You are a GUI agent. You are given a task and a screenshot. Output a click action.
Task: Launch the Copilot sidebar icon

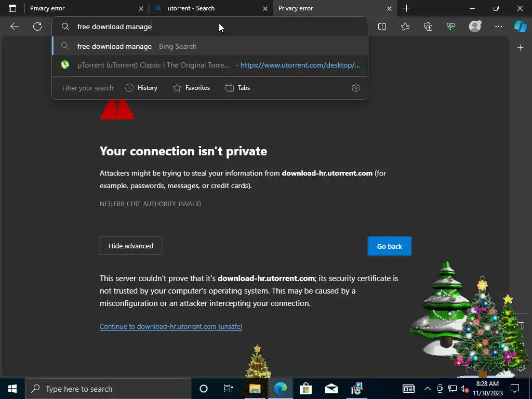click(520, 26)
